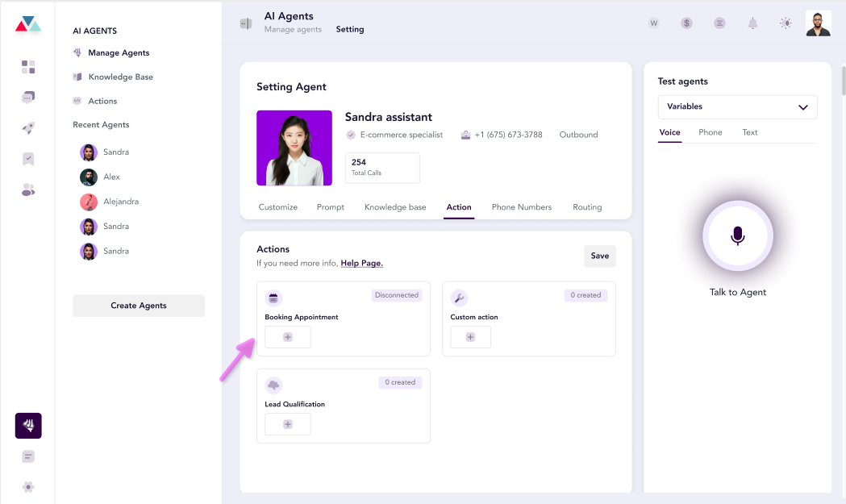Open the Help Page link
Image resolution: width=846 pixels, height=504 pixels.
[361, 264]
